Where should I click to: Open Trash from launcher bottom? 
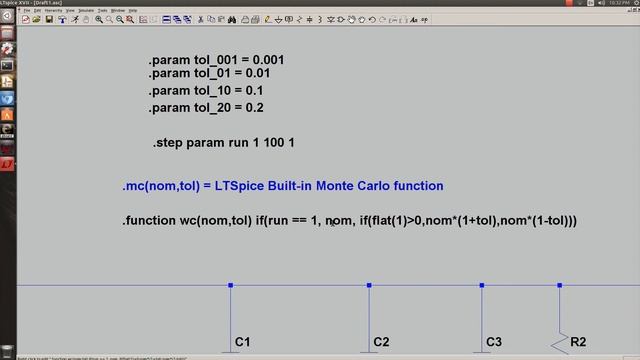7,351
